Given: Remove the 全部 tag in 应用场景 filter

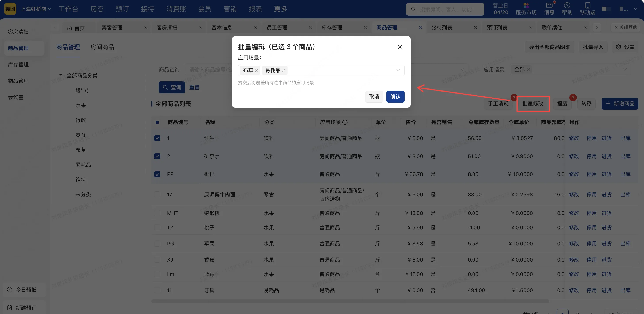Looking at the screenshot, I should [x=528, y=70].
